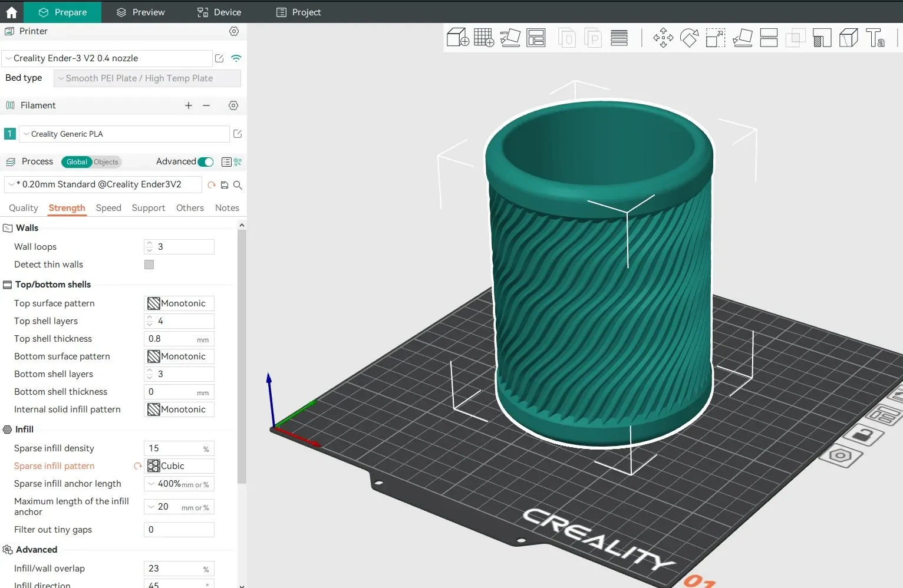Open the Support settings tab
This screenshot has width=903, height=588.
coord(149,208)
